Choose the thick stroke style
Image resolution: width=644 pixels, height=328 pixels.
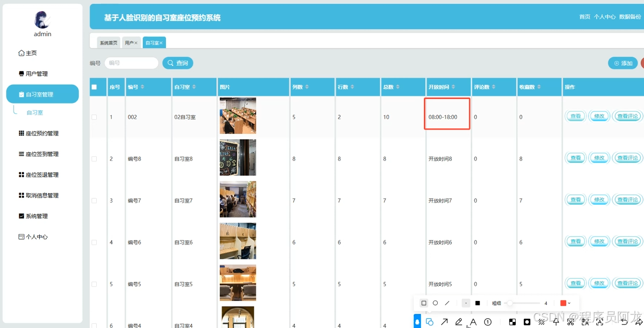click(x=478, y=303)
